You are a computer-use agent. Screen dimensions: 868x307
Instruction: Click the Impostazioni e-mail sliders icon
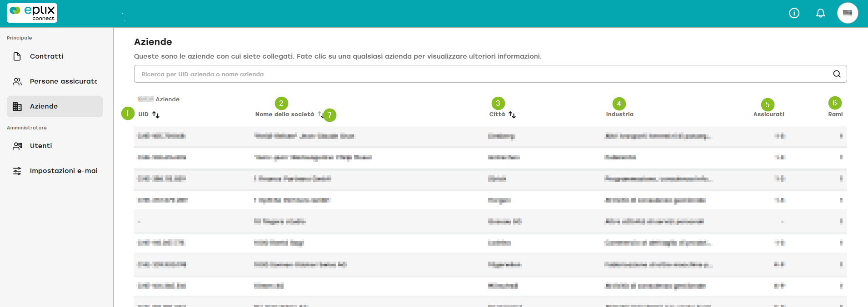click(17, 171)
